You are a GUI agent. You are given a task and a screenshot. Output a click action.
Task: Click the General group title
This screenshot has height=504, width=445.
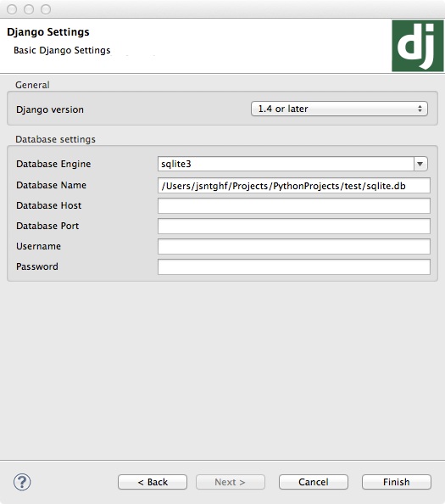tap(32, 85)
